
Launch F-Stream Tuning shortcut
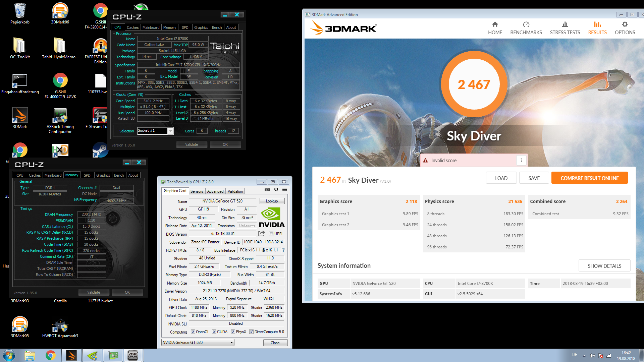pyautogui.click(x=99, y=118)
